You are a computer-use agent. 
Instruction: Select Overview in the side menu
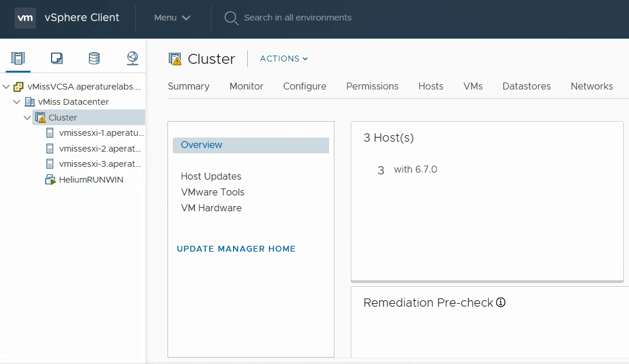pos(251,145)
